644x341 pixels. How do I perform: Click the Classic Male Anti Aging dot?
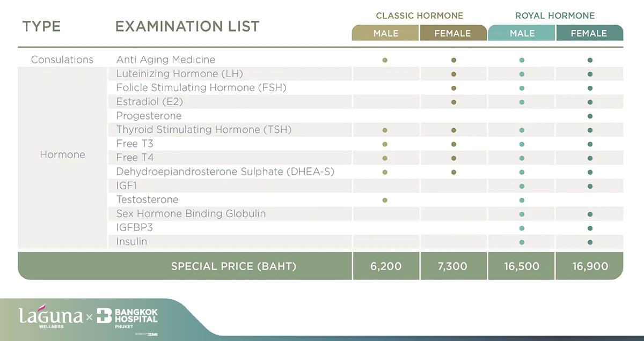tap(385, 60)
